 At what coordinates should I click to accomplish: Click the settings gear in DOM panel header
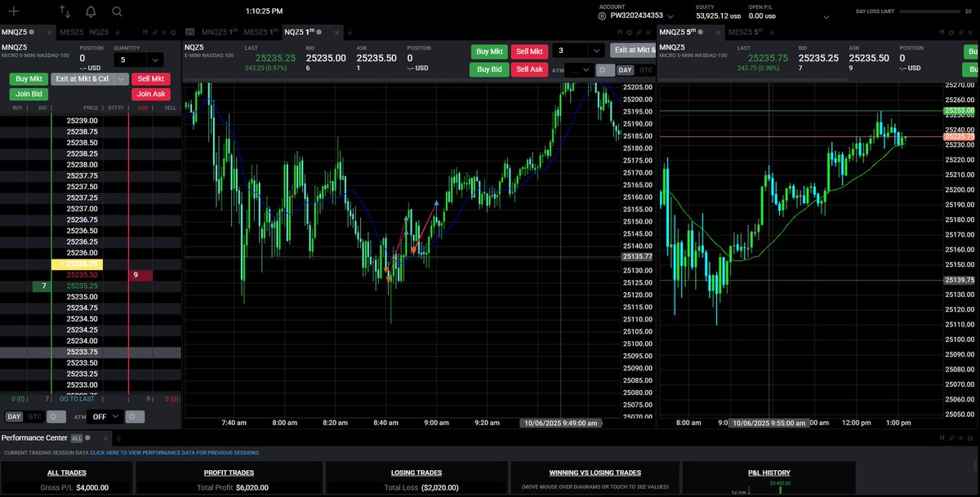[173, 32]
